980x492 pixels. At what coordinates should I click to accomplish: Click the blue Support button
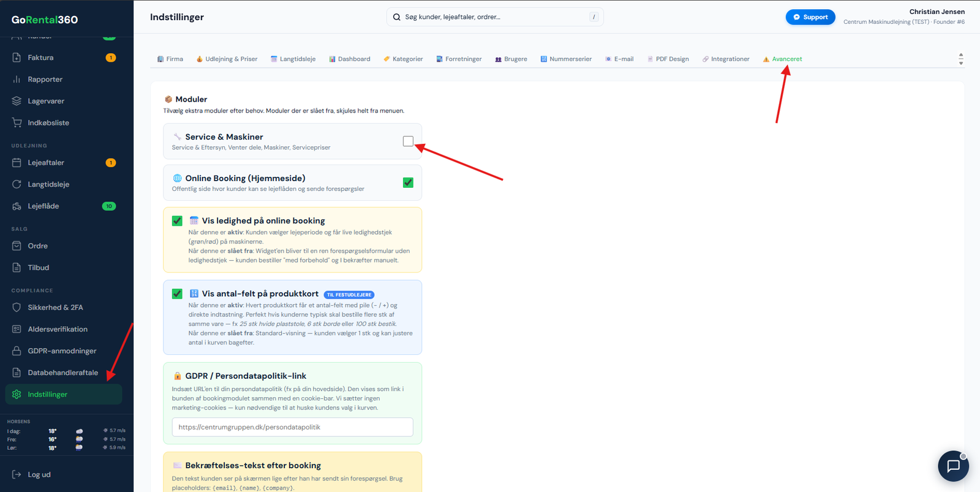coord(810,17)
